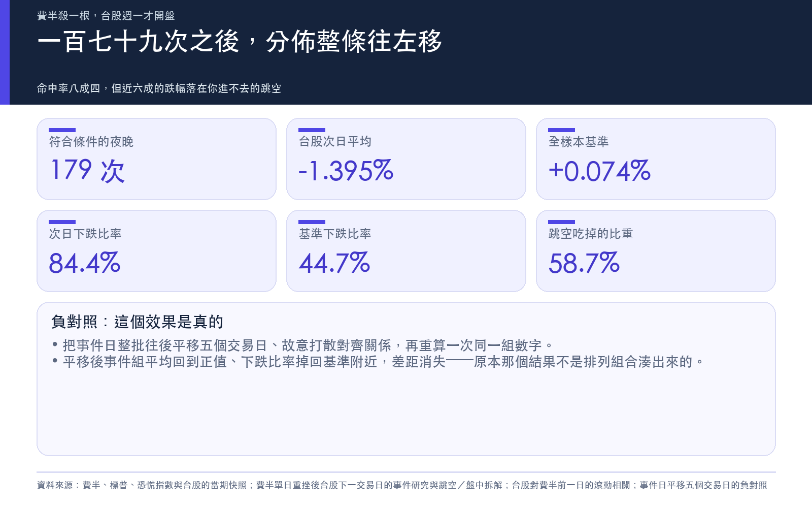Click the heading 負對照：這個效果是真的
The image size is (812, 508).
coord(137,322)
